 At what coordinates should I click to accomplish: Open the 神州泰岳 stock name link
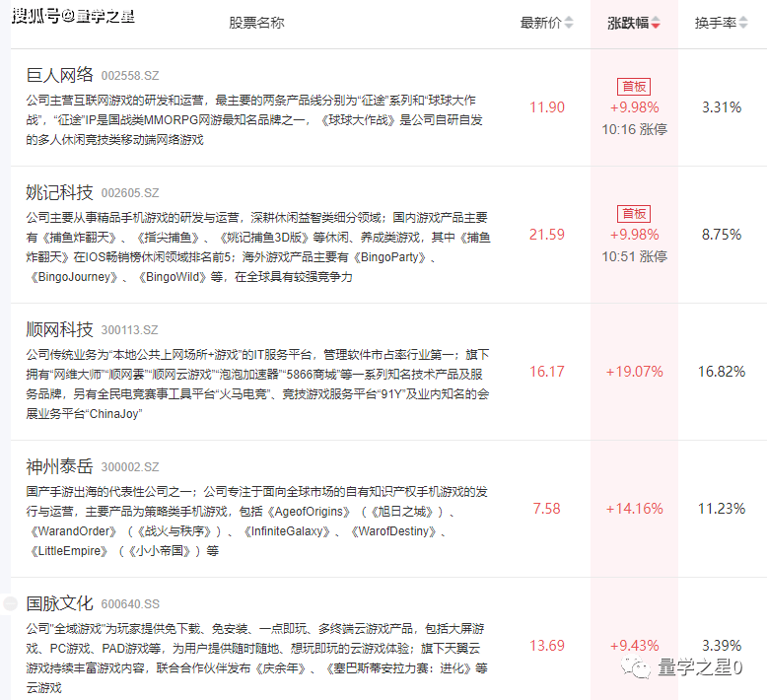[59, 466]
